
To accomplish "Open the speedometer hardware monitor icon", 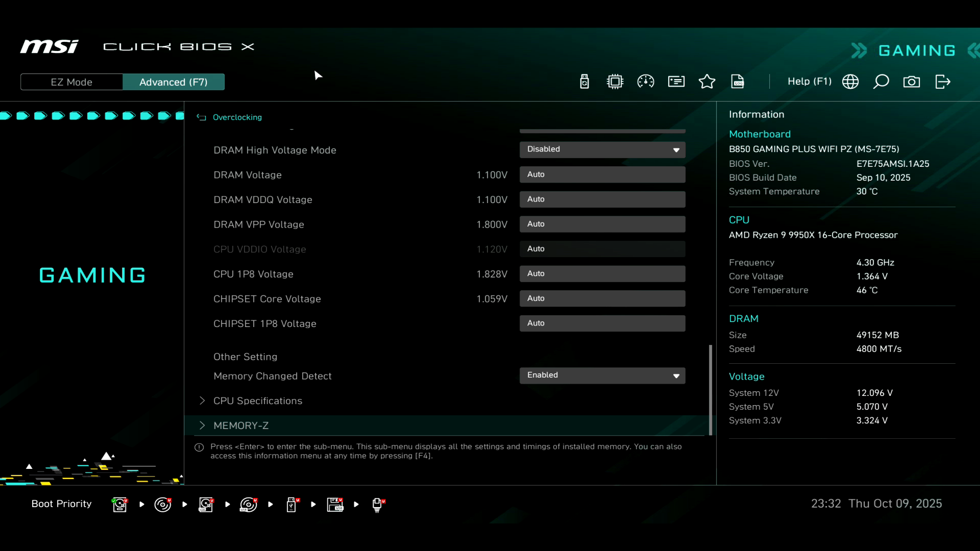I will (646, 82).
